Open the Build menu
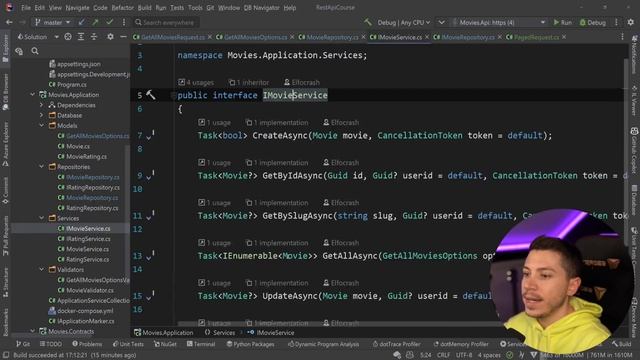 pos(144,8)
